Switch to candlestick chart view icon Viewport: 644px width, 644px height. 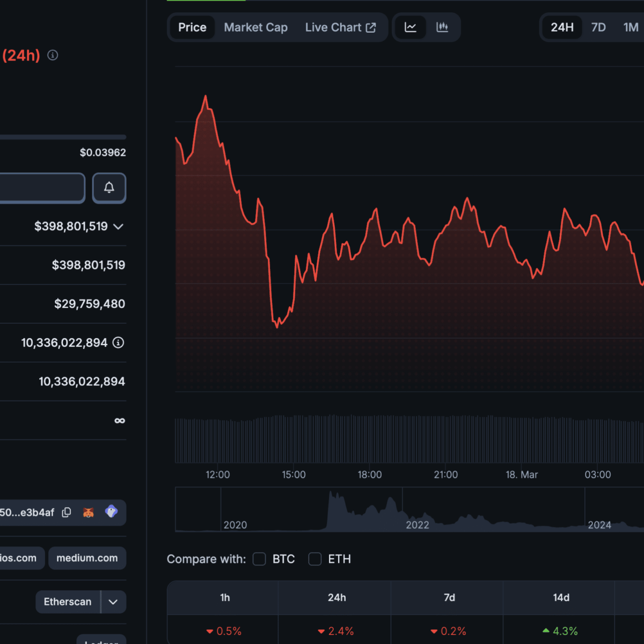pyautogui.click(x=442, y=27)
